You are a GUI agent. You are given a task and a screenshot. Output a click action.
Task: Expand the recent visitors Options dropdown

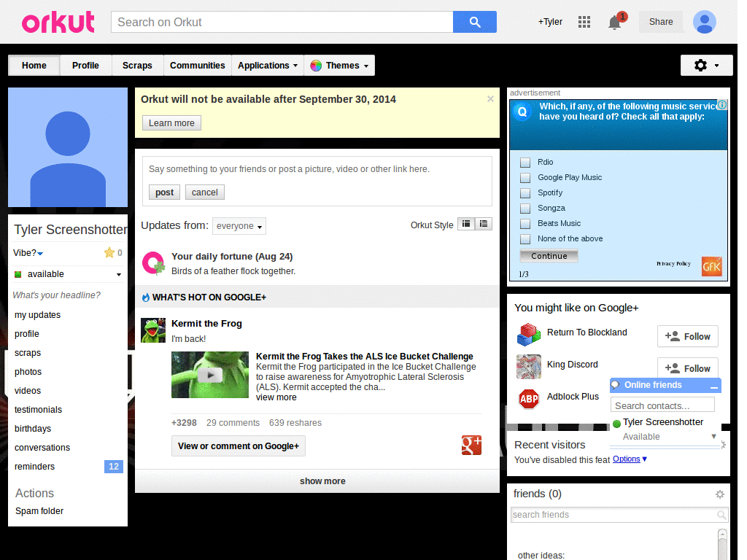click(630, 459)
